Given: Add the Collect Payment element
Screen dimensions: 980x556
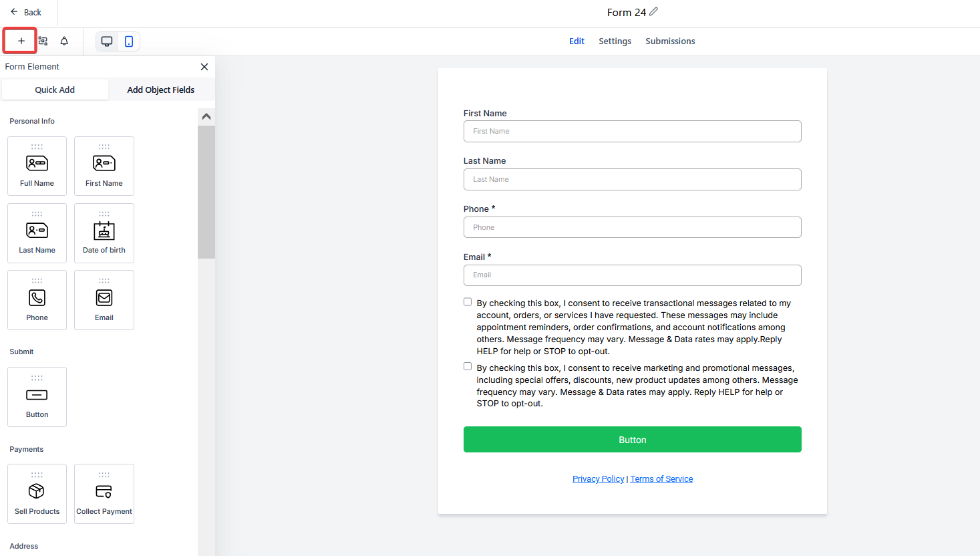Looking at the screenshot, I should [x=104, y=494].
